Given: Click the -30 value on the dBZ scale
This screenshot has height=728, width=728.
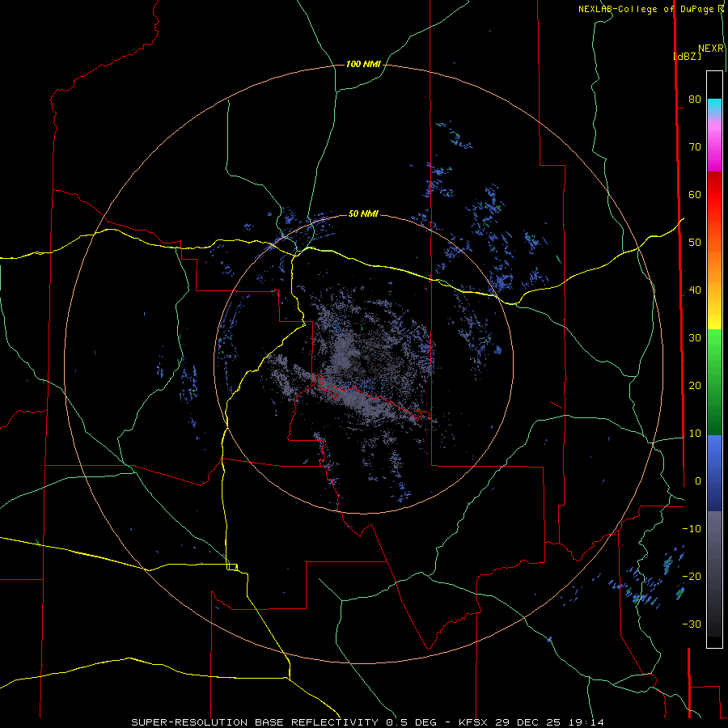Looking at the screenshot, I should pyautogui.click(x=692, y=624).
